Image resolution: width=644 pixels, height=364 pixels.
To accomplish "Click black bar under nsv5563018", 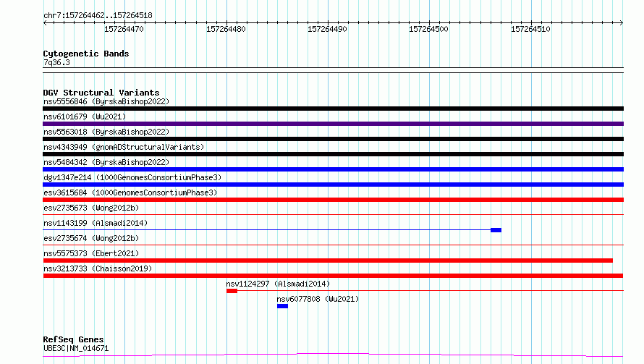I will tap(333, 139).
